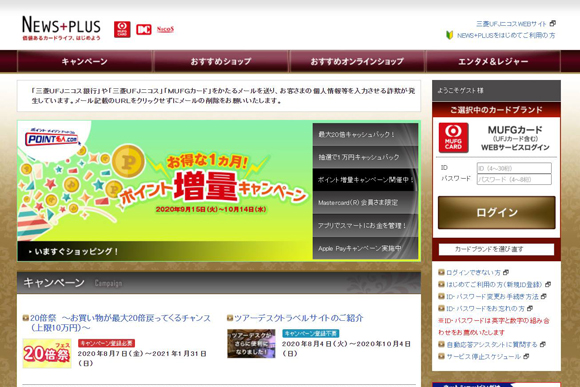Open ID・パスワード変更お手続き方法 link
Screen dimensions: 580x387
pyautogui.click(x=492, y=296)
